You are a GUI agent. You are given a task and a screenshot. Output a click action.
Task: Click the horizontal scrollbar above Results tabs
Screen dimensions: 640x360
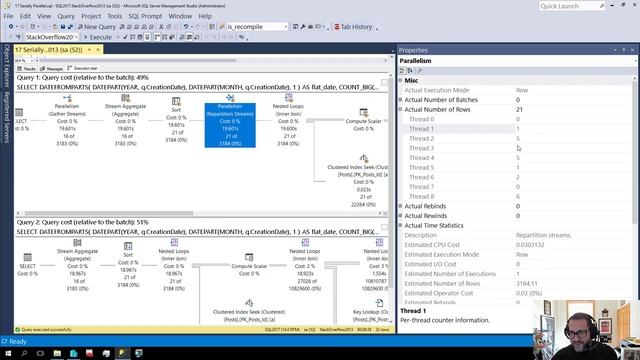pyautogui.click(x=139, y=60)
